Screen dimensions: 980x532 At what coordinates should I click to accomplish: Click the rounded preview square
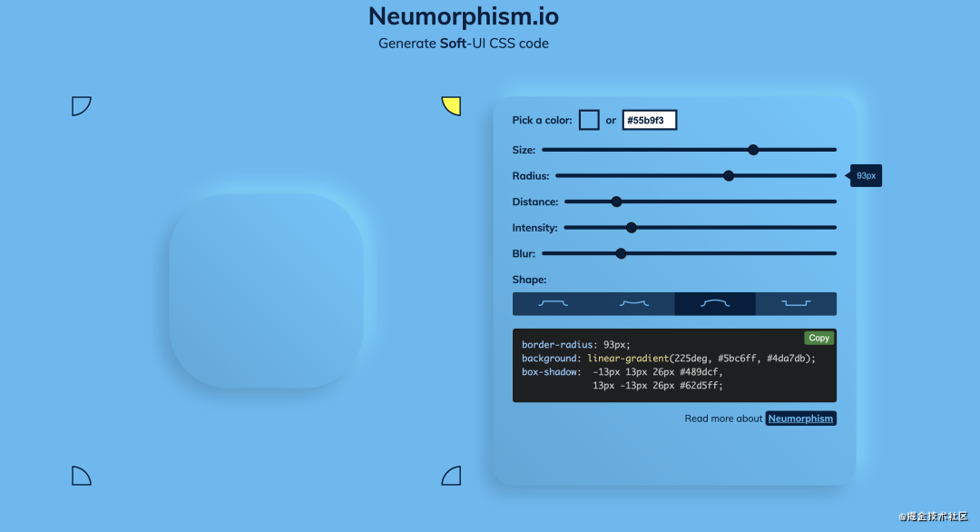tap(266, 291)
